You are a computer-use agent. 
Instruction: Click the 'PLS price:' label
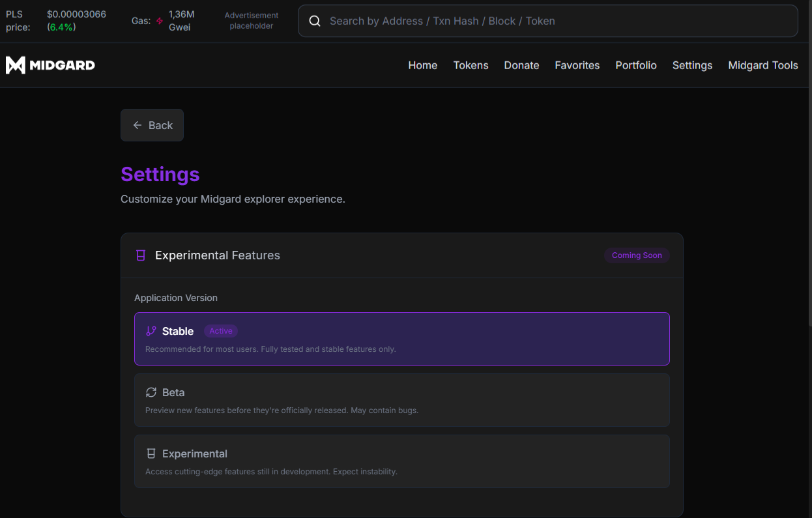click(18, 21)
